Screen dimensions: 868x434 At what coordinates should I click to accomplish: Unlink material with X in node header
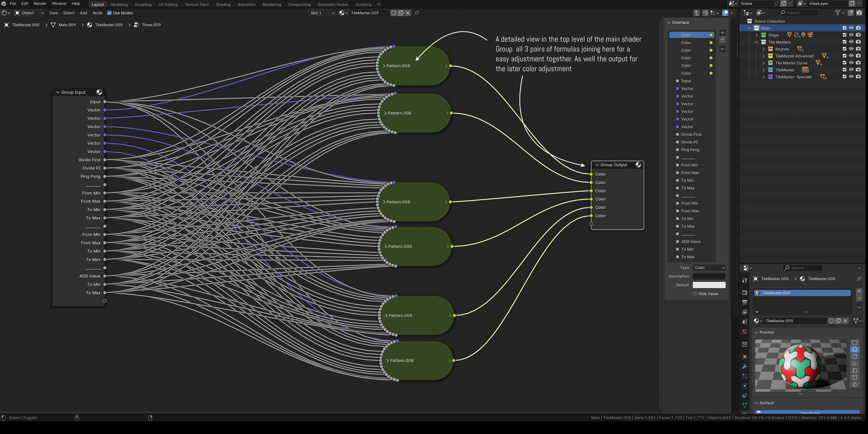408,13
